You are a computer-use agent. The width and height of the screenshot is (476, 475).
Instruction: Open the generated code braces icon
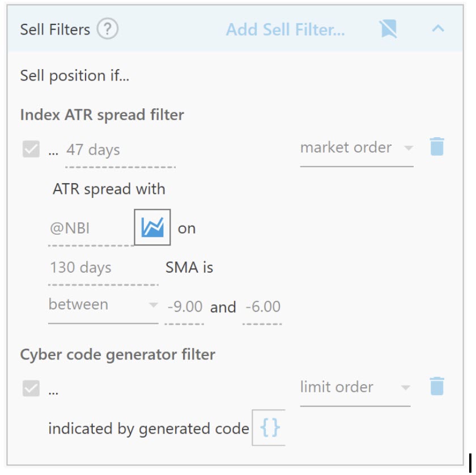269,428
